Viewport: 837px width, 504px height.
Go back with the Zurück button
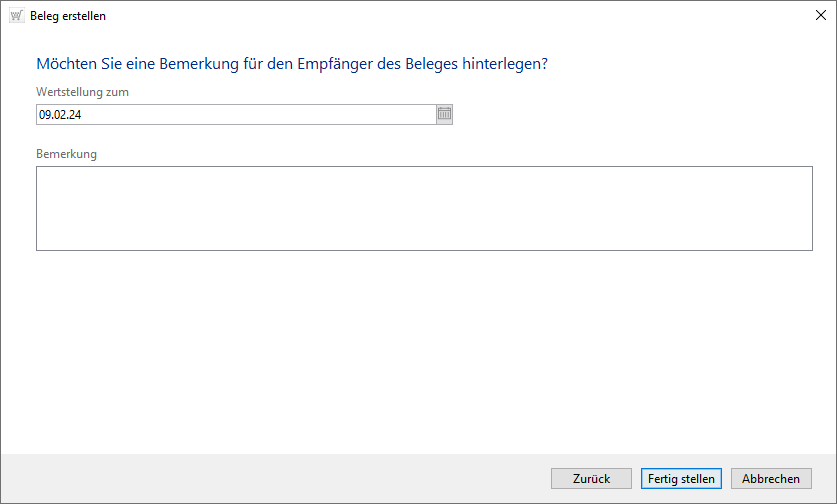click(591, 479)
